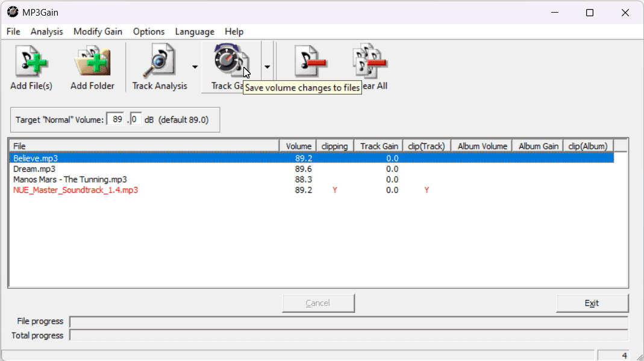The height and width of the screenshot is (361, 644).
Task: Click the 88.3 volume value
Action: click(303, 180)
